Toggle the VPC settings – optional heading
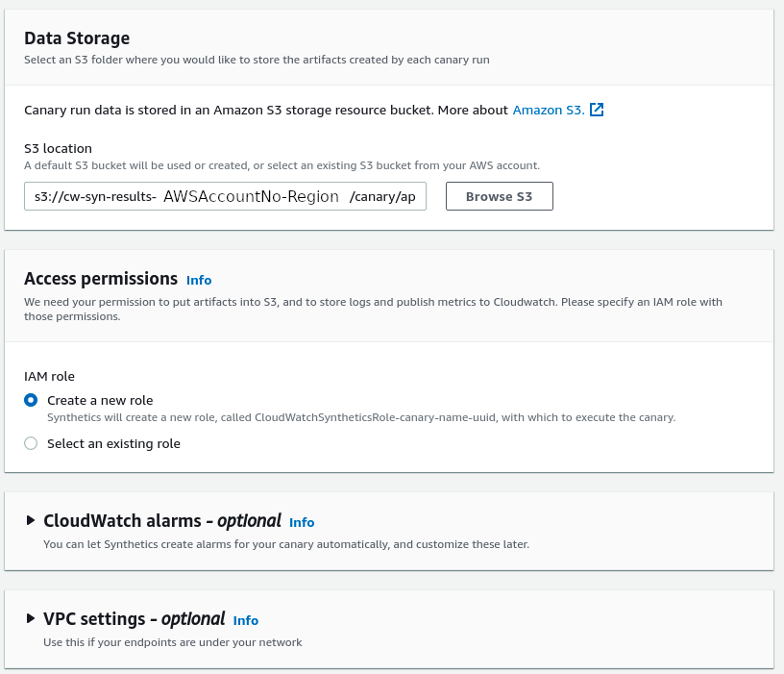The height and width of the screenshot is (674, 784). 135,619
